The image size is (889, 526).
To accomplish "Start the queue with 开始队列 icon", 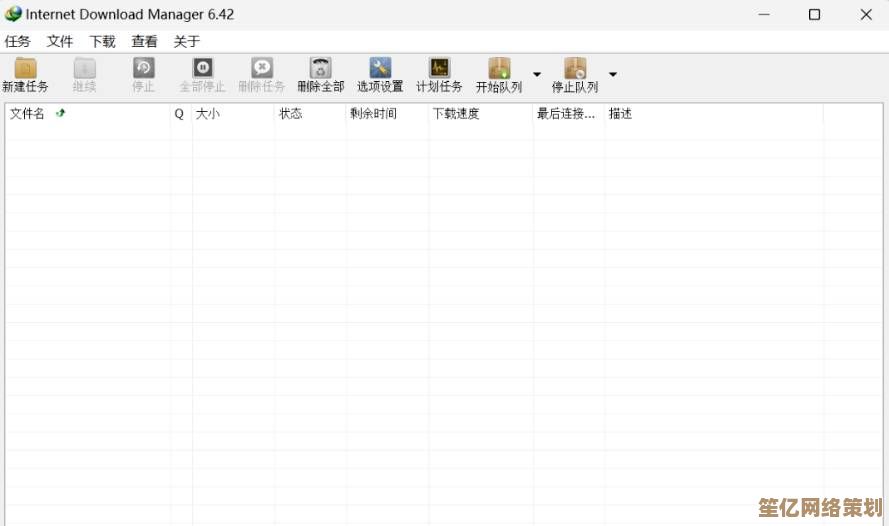I will (499, 70).
